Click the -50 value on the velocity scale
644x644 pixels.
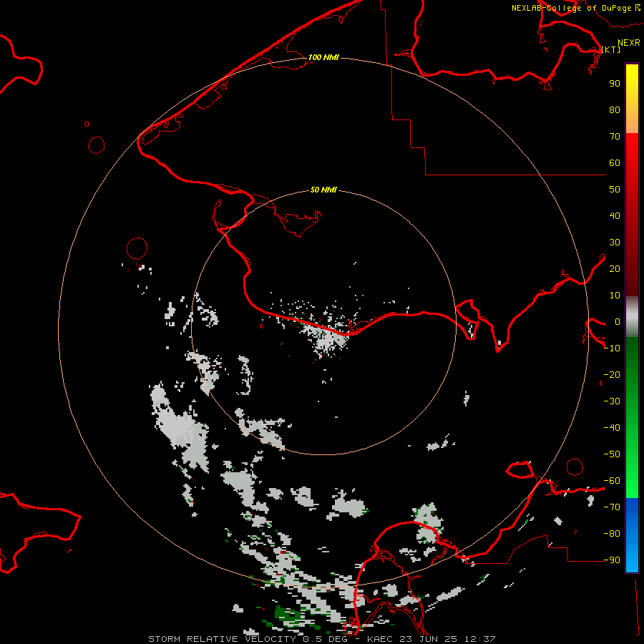tap(612, 454)
